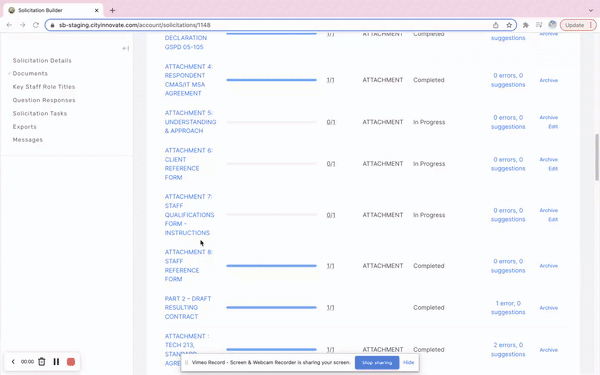Open Solicitation Tasks in the sidebar
This screenshot has width=600, height=375.
pos(40,113)
